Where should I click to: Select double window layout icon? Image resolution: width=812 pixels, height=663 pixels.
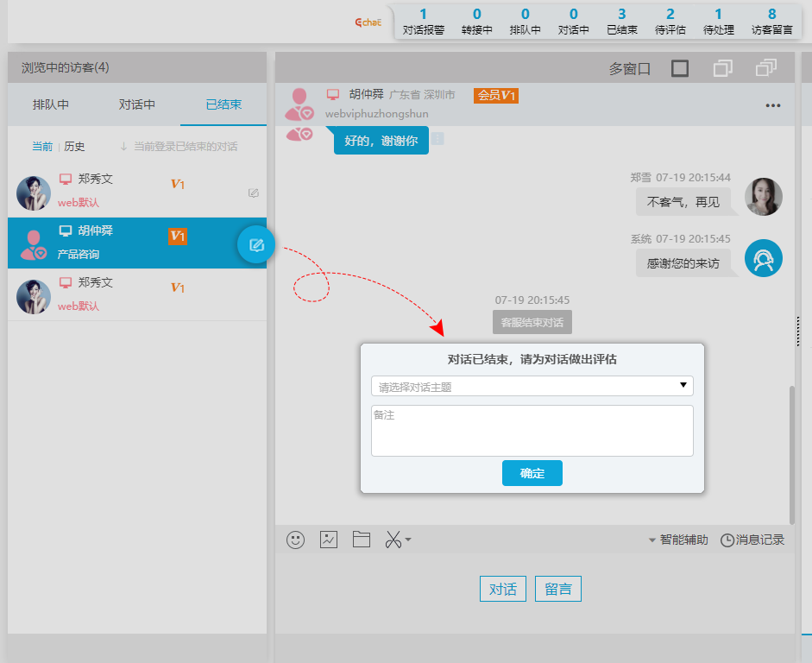click(x=723, y=68)
